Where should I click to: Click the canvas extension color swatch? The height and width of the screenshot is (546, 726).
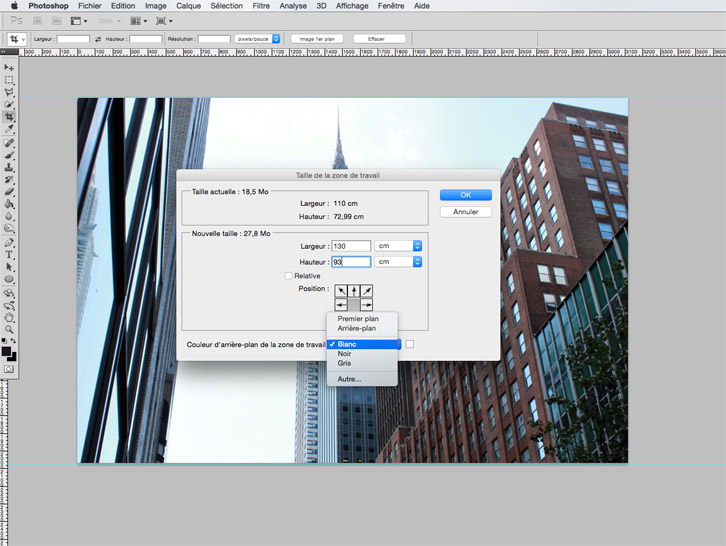pyautogui.click(x=410, y=345)
